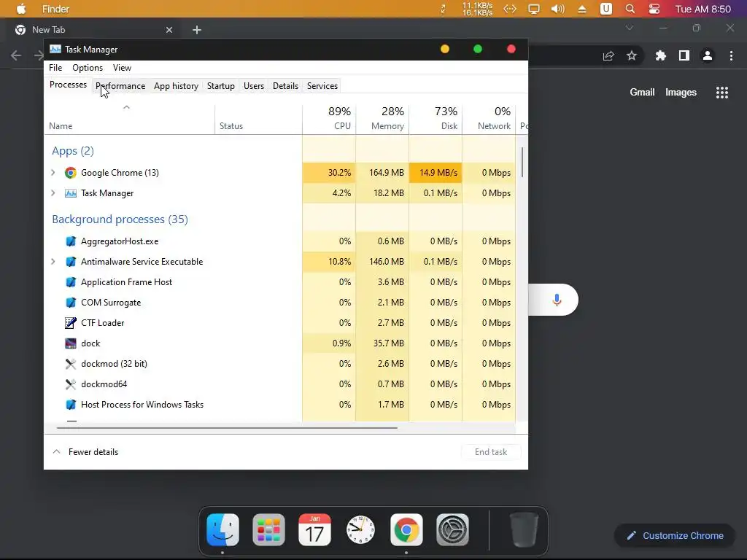The image size is (747, 560).
Task: Open the Google apps grid icon
Action: pos(722,93)
